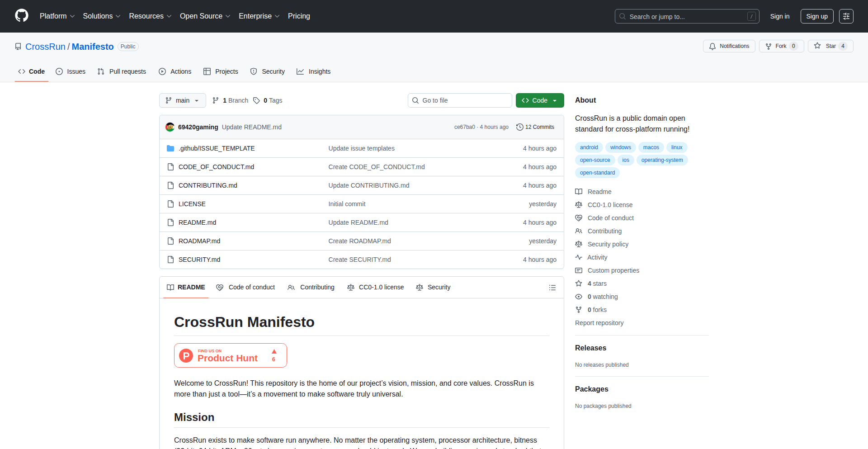Click the GitHub logo icon

click(x=22, y=16)
